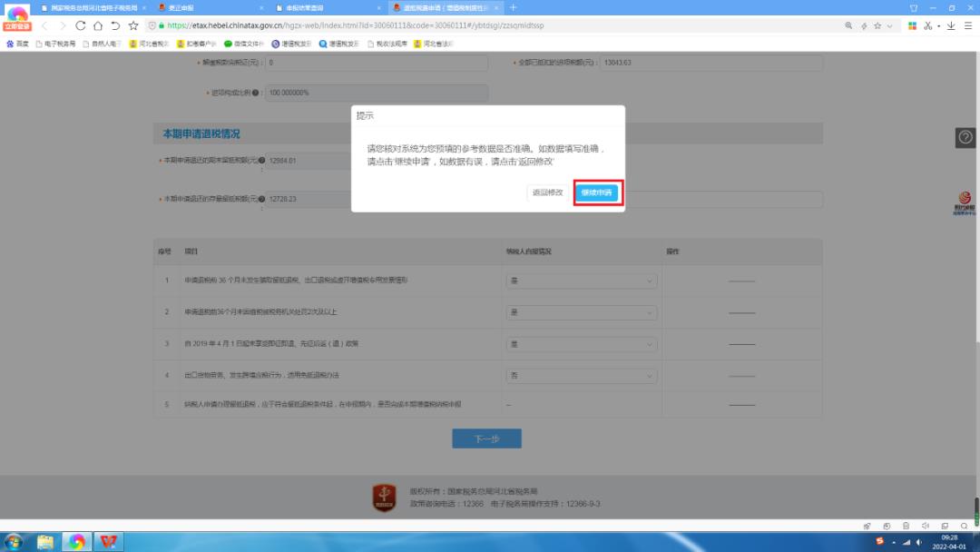Screen dimensions: 980x552
Task: Click the field showing 13843.63
Action: 711,63
